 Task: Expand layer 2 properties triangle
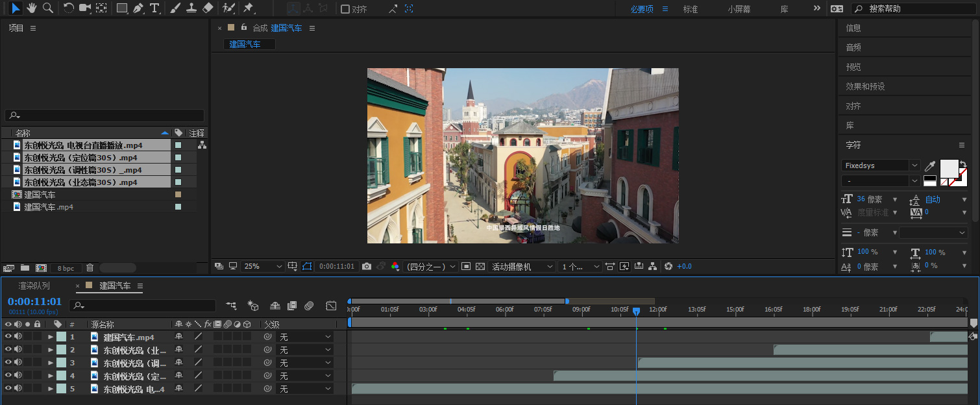[51, 350]
